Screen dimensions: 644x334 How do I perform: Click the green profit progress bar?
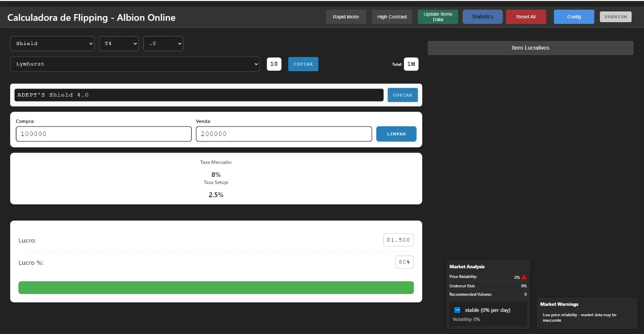pos(216,288)
